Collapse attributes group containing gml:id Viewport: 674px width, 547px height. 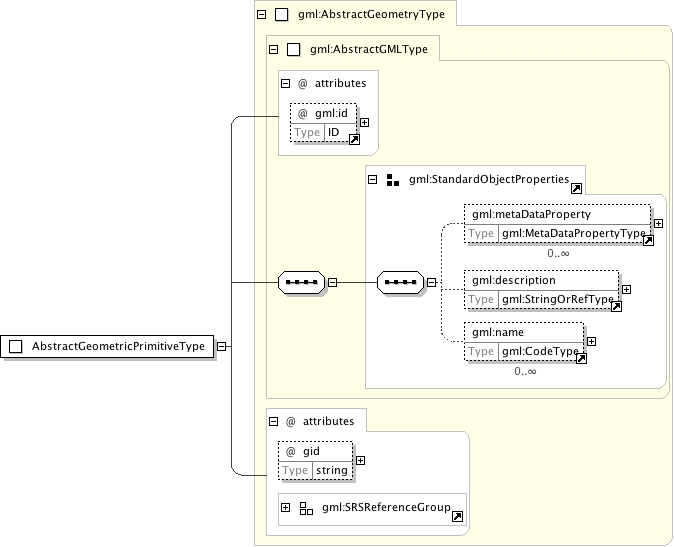pyautogui.click(x=285, y=83)
